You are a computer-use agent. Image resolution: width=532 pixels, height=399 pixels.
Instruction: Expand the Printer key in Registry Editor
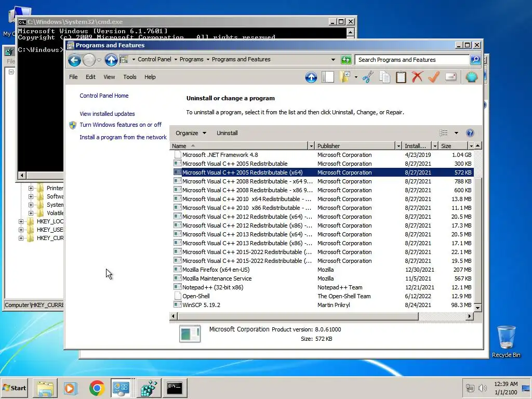point(31,188)
